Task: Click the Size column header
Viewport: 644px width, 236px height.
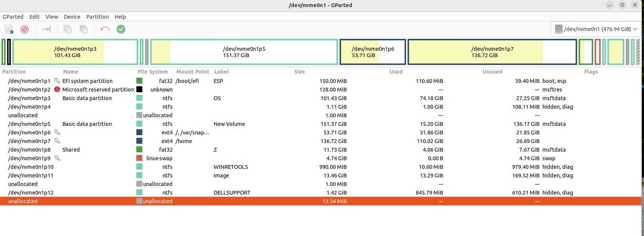Action: pos(300,72)
